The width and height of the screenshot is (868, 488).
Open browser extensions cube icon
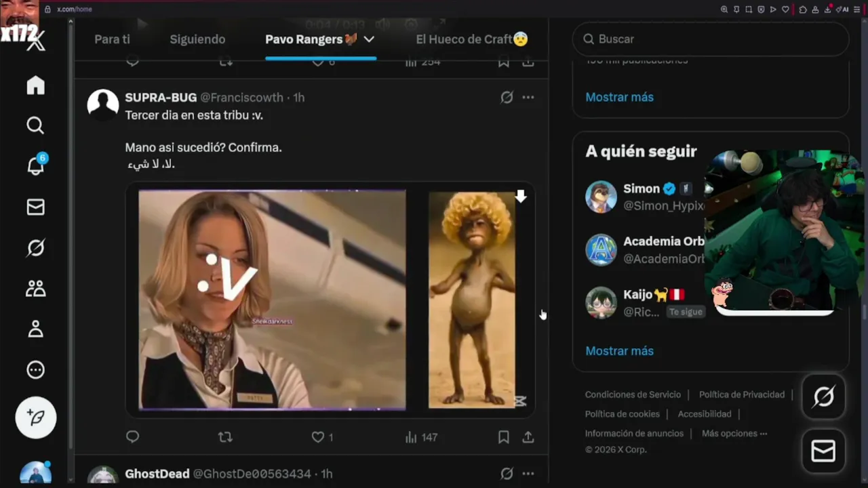(803, 9)
